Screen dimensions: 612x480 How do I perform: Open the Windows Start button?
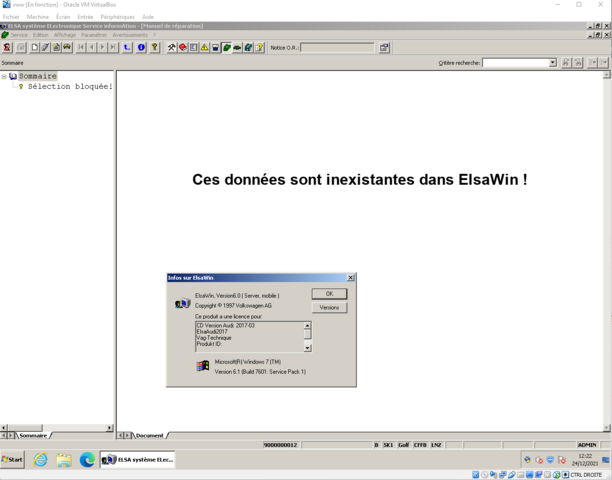click(x=12, y=460)
